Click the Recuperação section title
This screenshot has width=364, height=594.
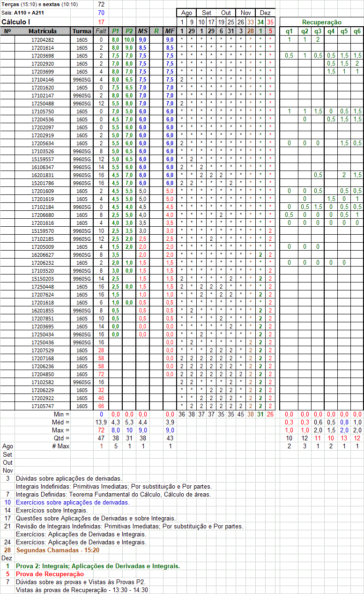click(x=321, y=22)
